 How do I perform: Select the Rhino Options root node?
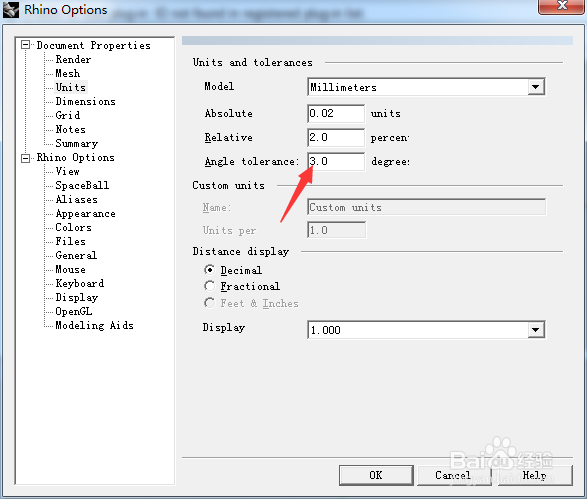(76, 158)
